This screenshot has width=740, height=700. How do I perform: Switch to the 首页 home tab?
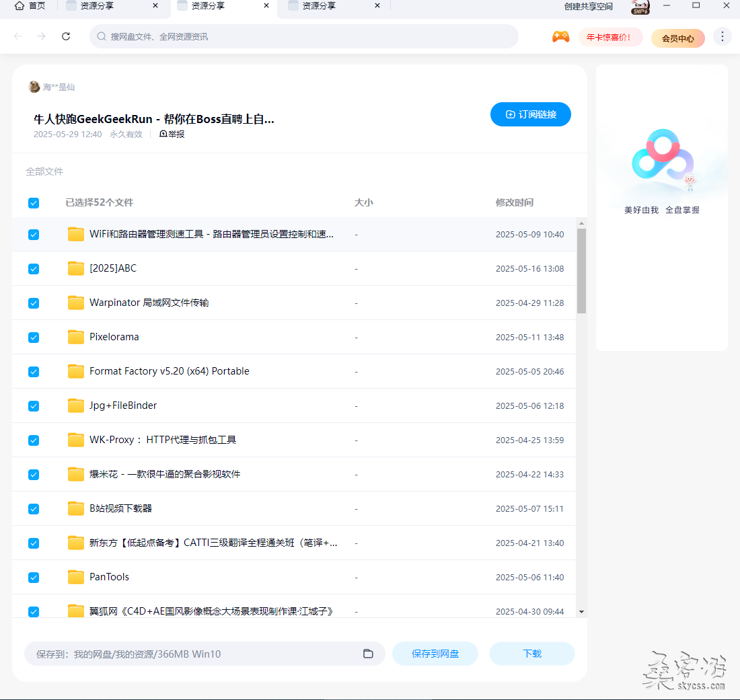tap(30, 6)
